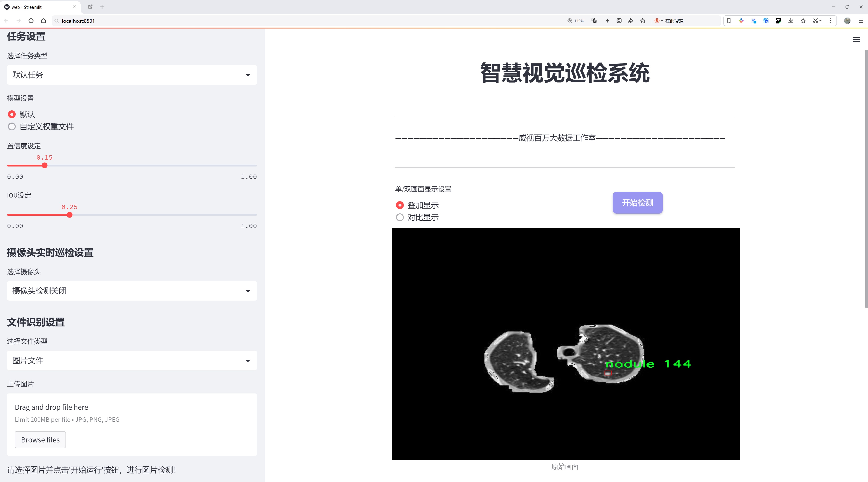Image resolution: width=868 pixels, height=482 pixels.
Task: Open the Sogou search engine selector
Action: tap(658, 20)
